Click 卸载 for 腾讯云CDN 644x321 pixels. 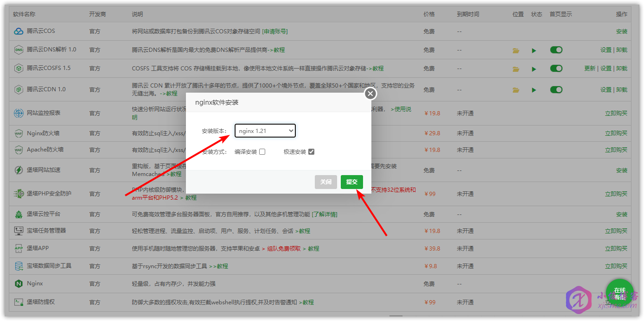(622, 90)
